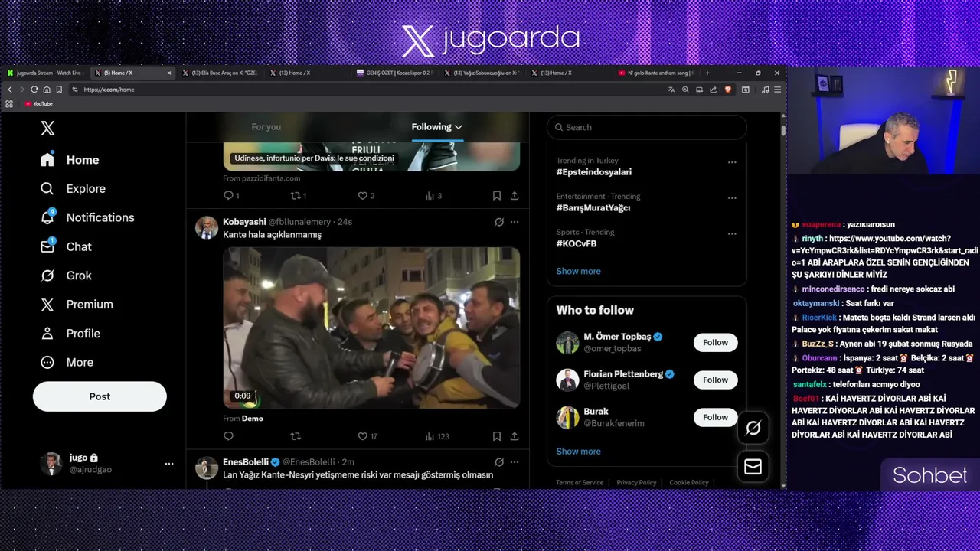Bookmark Kobayashi's Kante post

tap(497, 436)
